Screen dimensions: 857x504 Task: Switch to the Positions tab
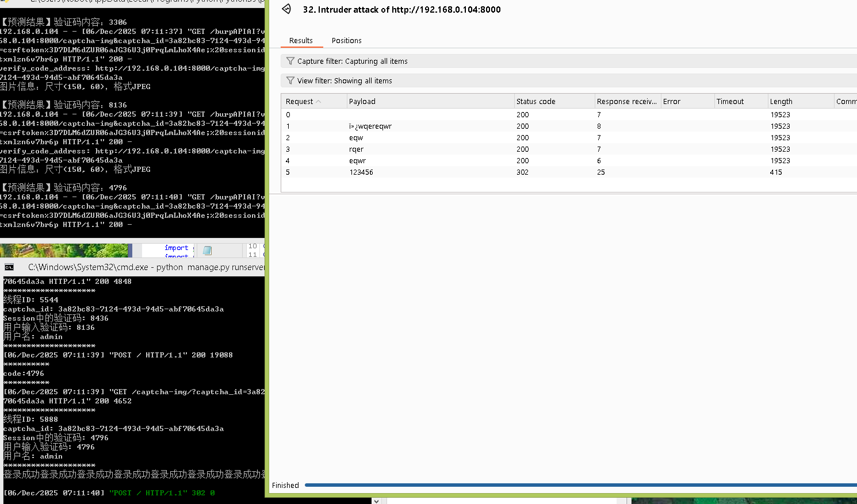[x=347, y=41]
